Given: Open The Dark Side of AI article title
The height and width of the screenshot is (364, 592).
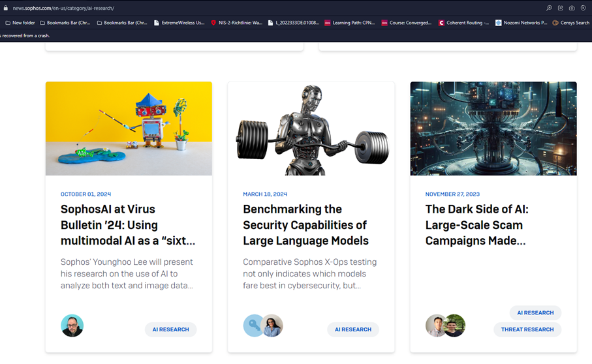Looking at the screenshot, I should click(476, 225).
